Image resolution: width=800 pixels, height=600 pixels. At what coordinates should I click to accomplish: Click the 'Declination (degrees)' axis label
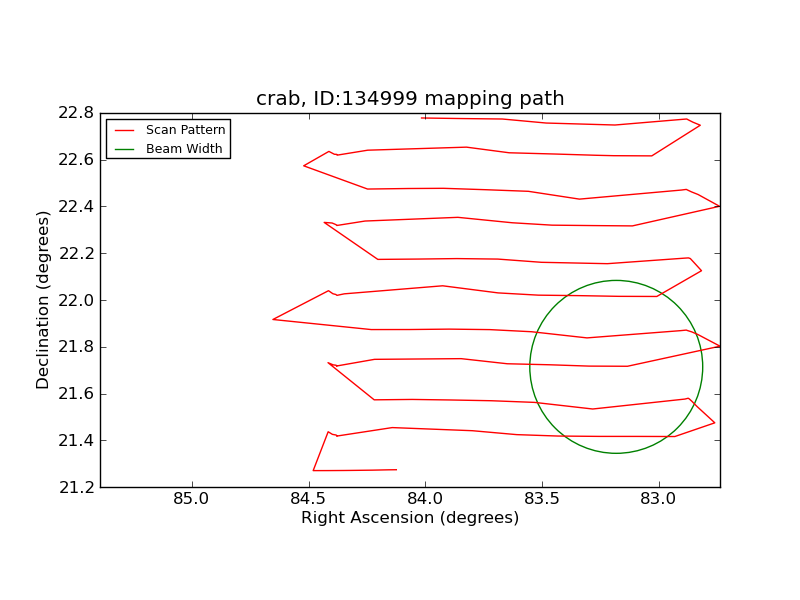click(42, 300)
